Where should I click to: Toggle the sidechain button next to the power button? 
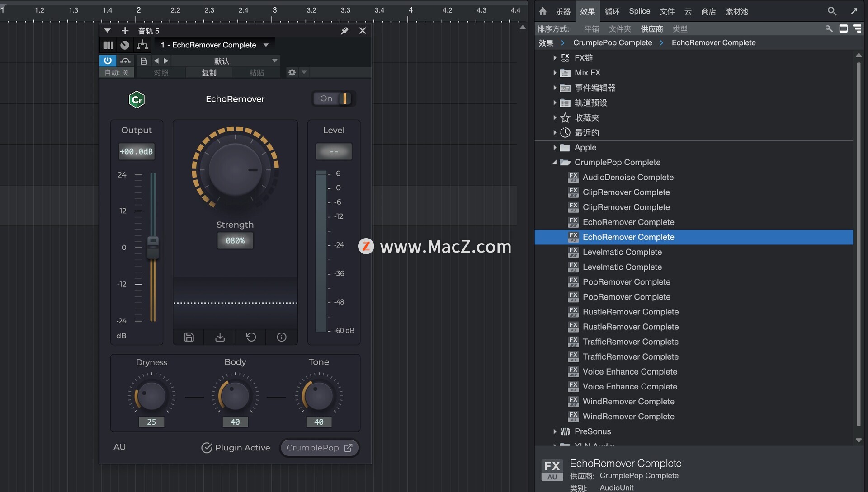coord(125,61)
